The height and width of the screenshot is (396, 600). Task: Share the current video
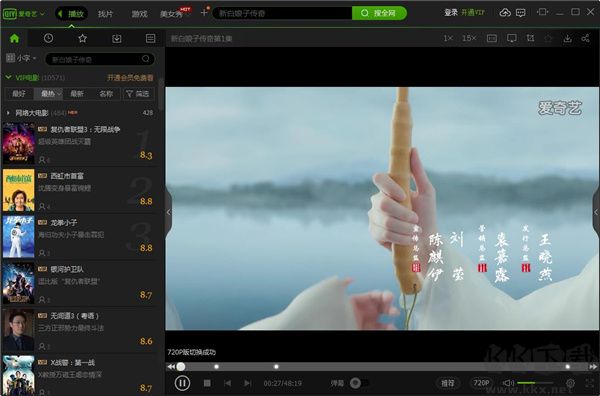click(x=585, y=38)
